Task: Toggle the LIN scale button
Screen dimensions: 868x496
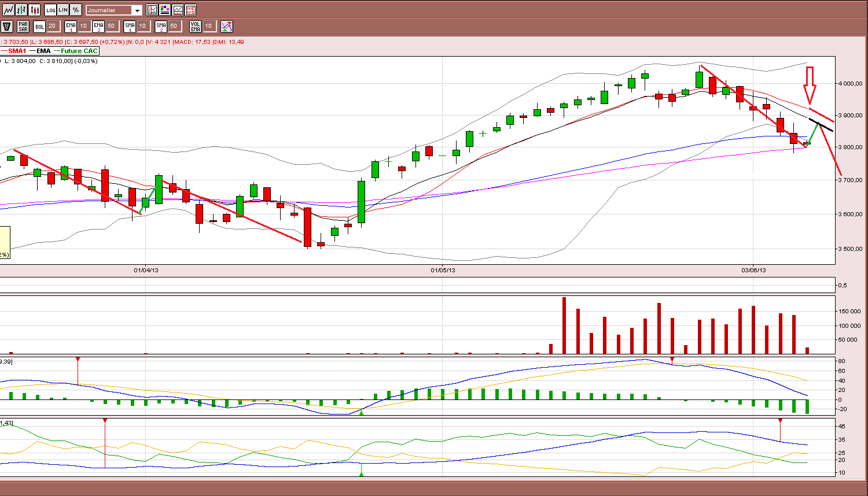Action: tap(63, 10)
